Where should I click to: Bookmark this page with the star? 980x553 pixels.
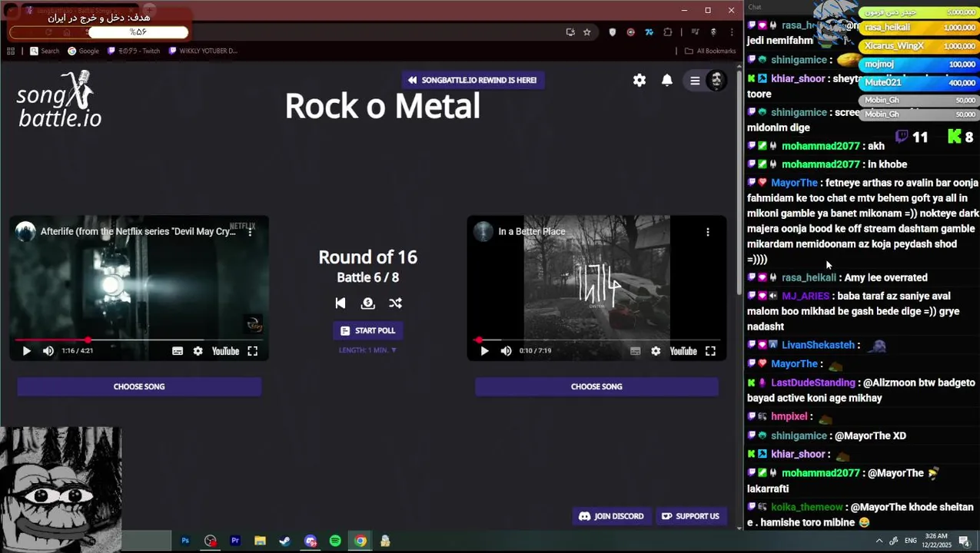(587, 32)
